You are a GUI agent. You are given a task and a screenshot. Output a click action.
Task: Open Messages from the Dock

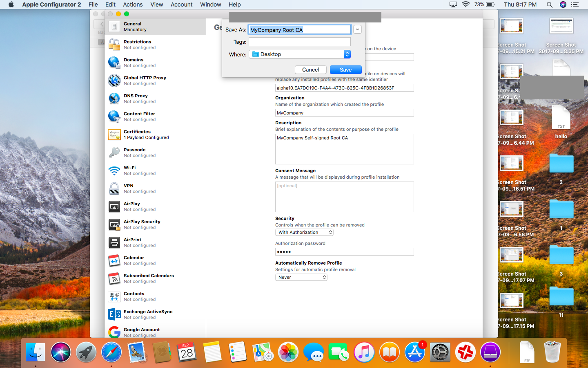tap(314, 352)
